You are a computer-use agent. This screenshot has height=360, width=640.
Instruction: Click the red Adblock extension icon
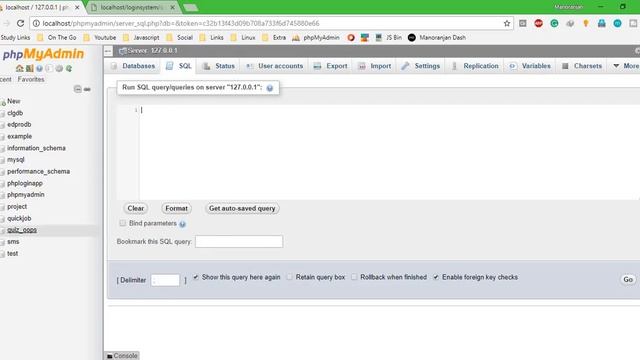(x=538, y=23)
